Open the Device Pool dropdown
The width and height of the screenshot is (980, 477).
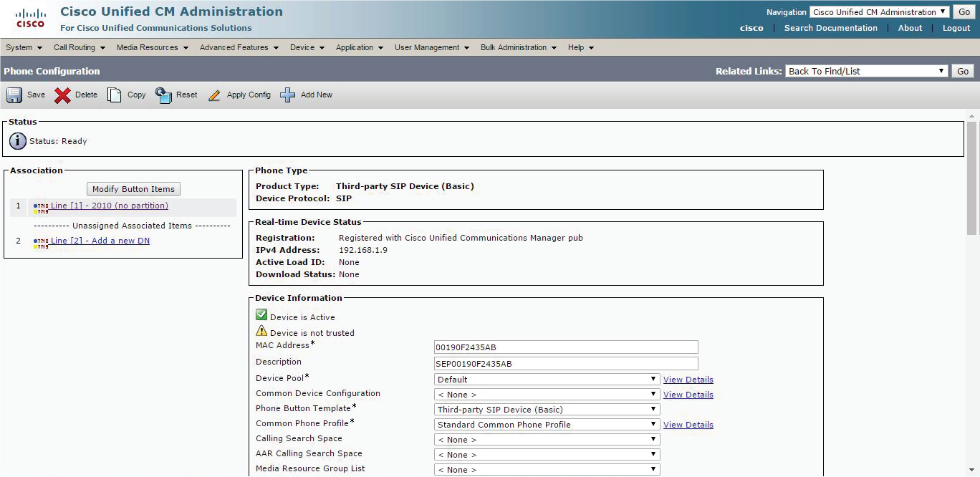(x=547, y=380)
